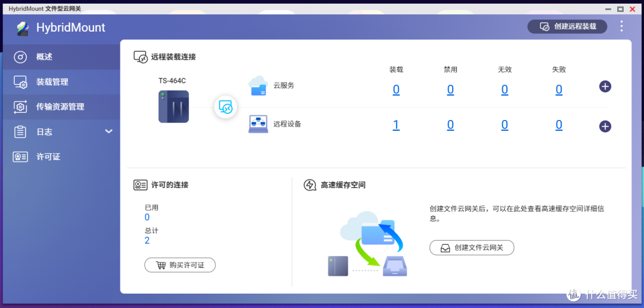Click the Remote Devices (远程设备) label
Screen dimensions: 644x308
(x=287, y=124)
